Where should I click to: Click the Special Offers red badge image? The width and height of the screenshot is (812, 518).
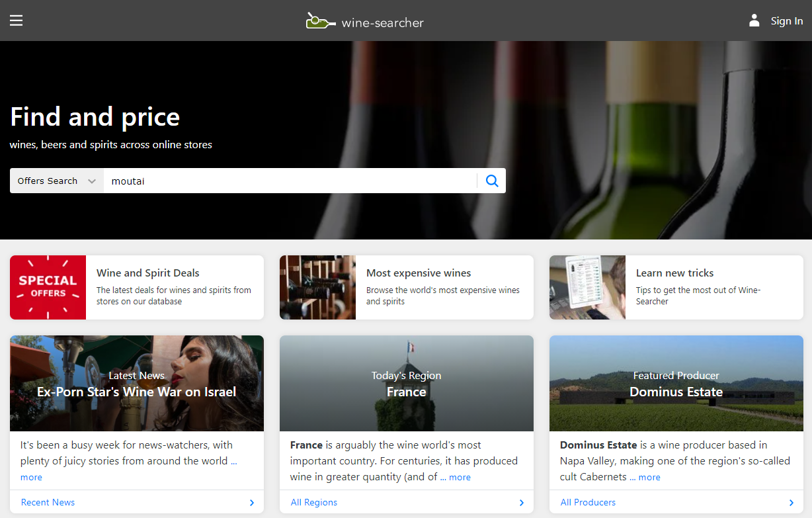pos(48,288)
